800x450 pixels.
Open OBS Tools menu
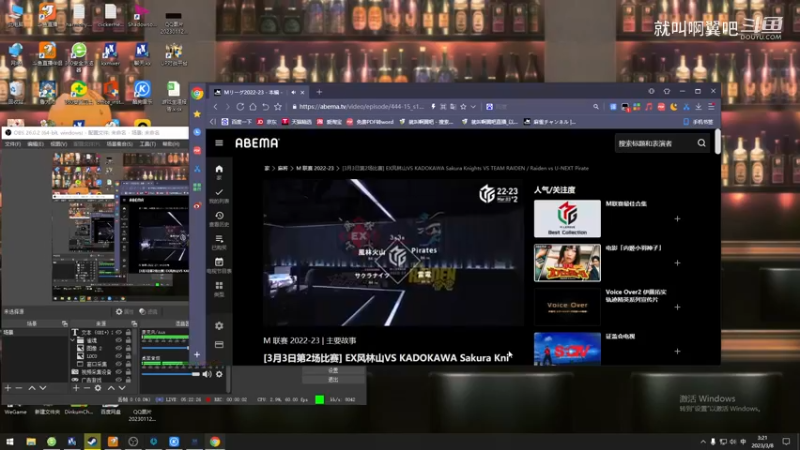tap(147, 144)
